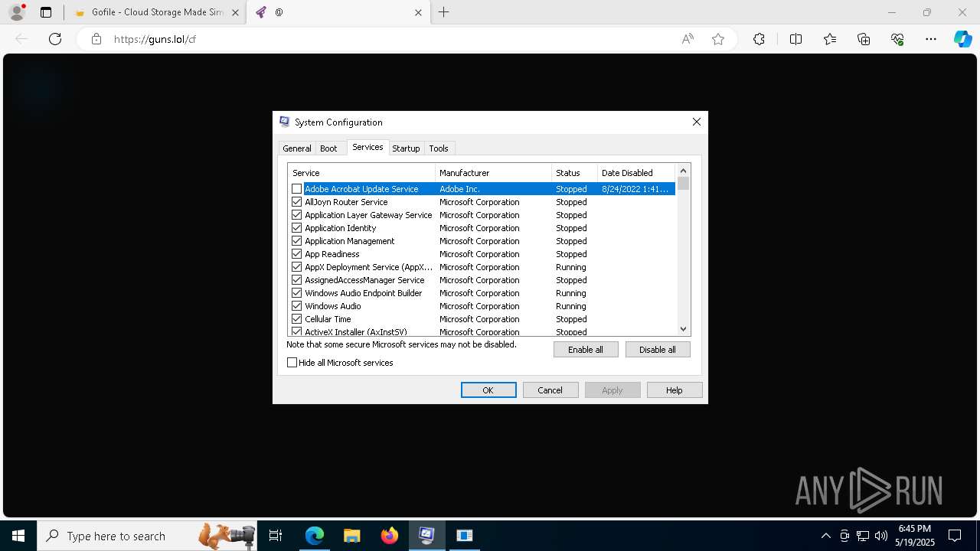Image resolution: width=980 pixels, height=551 pixels.
Task: Switch to the Startup tab
Action: point(406,148)
